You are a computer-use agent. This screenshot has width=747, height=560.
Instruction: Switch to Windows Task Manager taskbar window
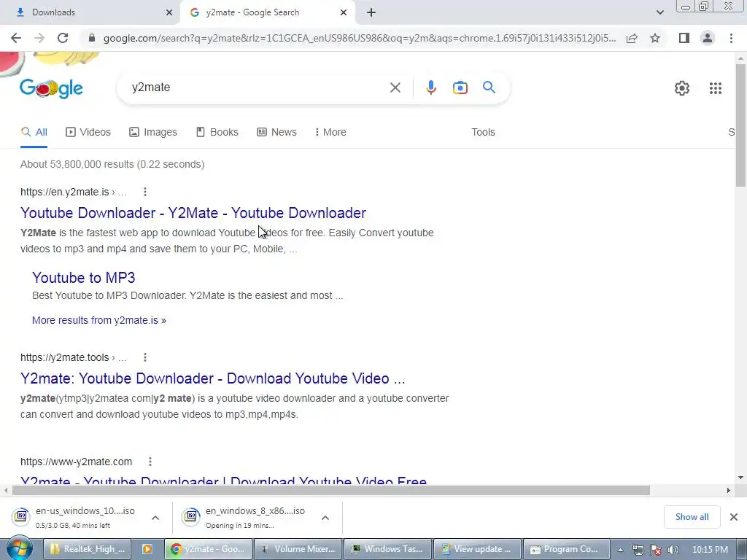pos(388,549)
